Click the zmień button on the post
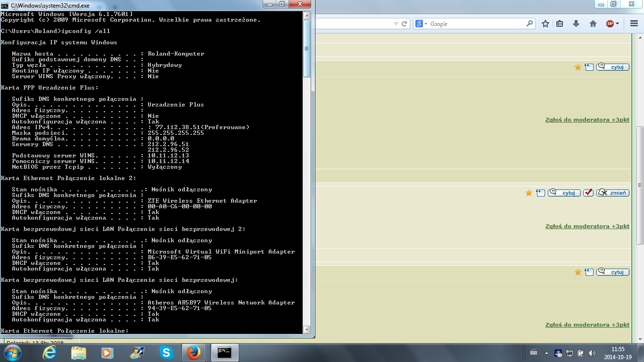The height and width of the screenshot is (362, 644). 613,193
